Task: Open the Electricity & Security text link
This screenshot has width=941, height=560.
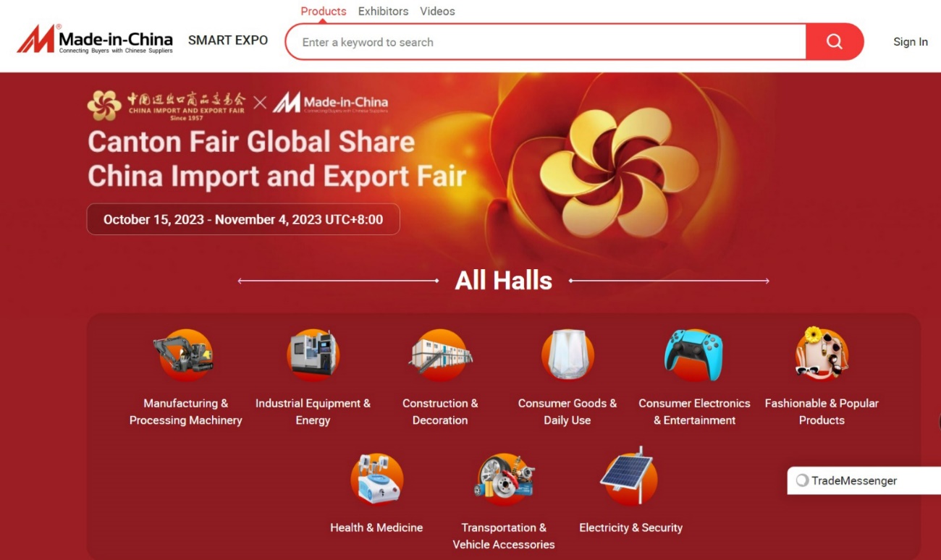Action: [630, 527]
